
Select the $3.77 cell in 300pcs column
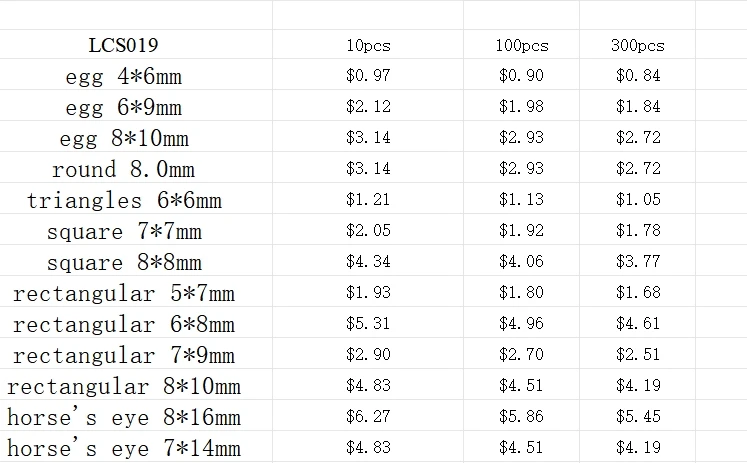tap(637, 262)
